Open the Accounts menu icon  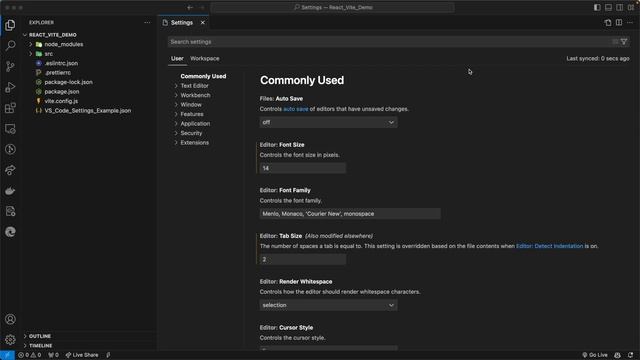pos(10,319)
